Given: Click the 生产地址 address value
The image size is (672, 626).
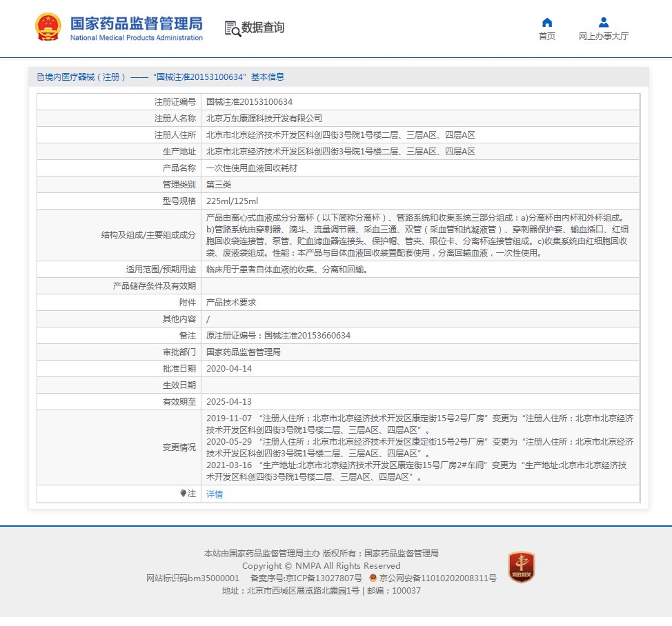Looking at the screenshot, I should [340, 152].
